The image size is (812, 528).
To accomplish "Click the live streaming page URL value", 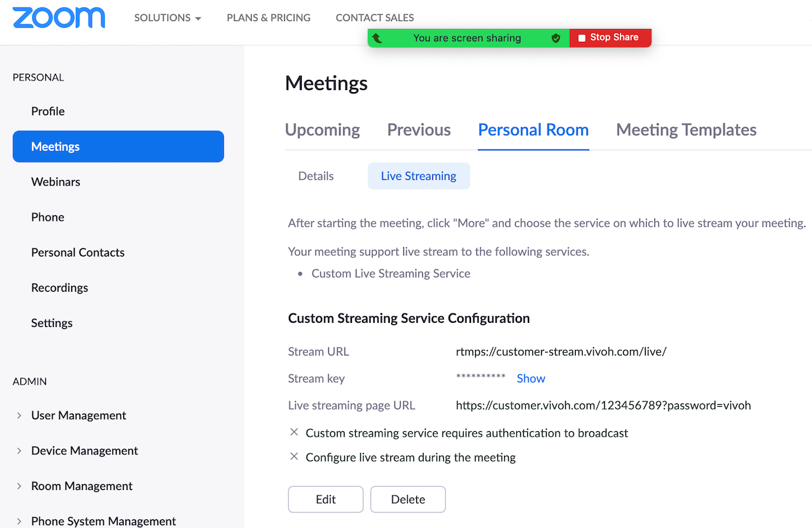I will click(x=604, y=405).
